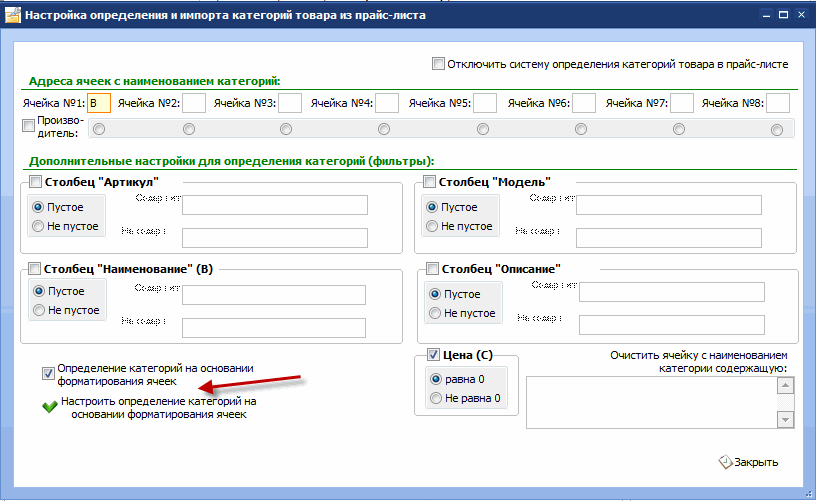Select Пустое under Модель column

(x=432, y=207)
